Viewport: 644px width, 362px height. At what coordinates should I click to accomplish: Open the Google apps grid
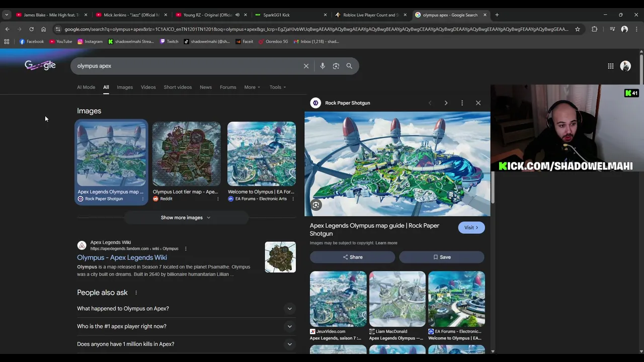pos(610,66)
